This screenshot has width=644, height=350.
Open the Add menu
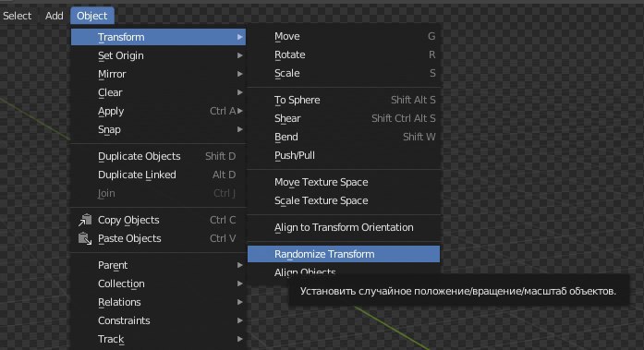click(55, 16)
